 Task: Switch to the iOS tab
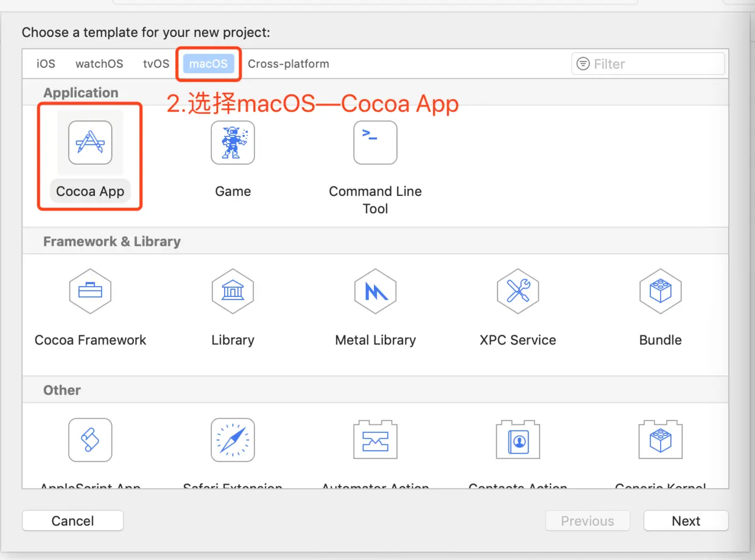coord(46,64)
